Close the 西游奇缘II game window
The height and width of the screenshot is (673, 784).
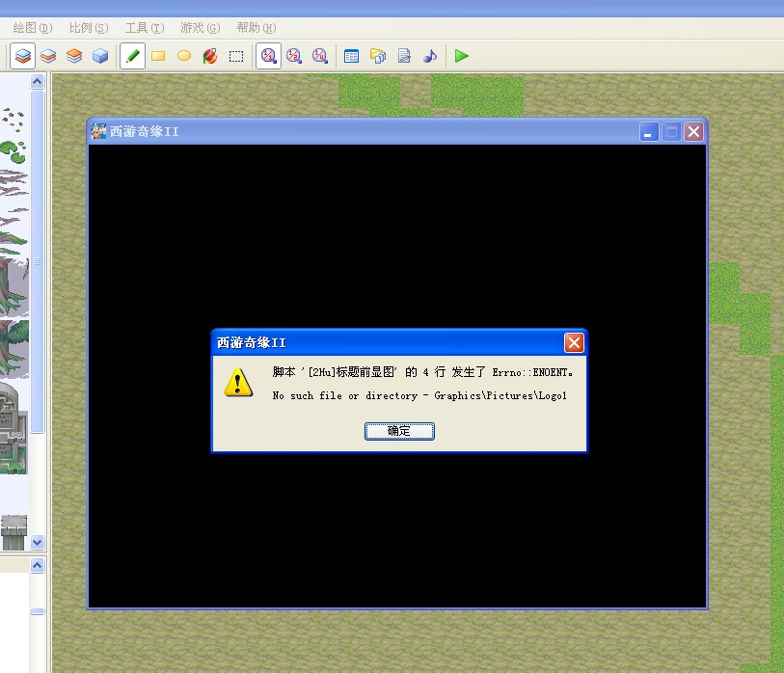tap(694, 132)
